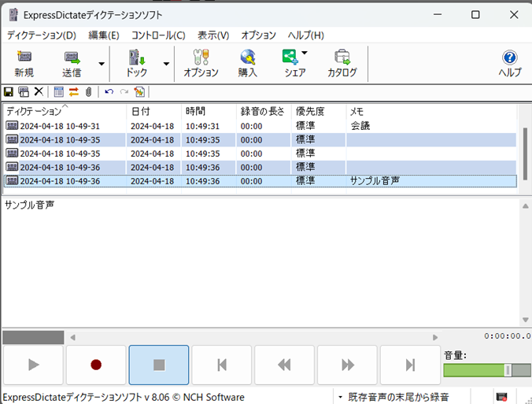Sort by 日付 column header
532x404 pixels.
(x=153, y=111)
